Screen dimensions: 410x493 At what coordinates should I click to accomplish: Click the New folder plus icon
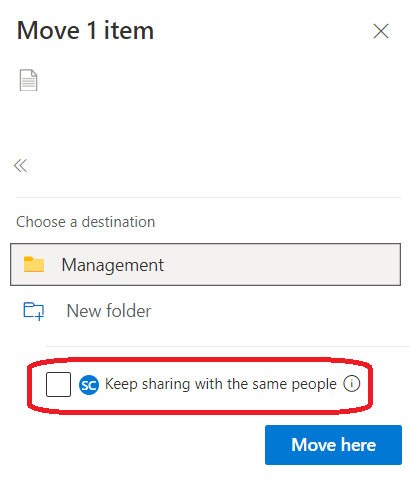click(34, 311)
